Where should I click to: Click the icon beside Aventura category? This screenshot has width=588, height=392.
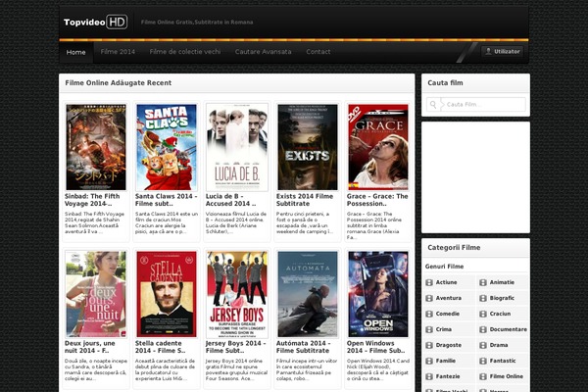click(x=429, y=298)
